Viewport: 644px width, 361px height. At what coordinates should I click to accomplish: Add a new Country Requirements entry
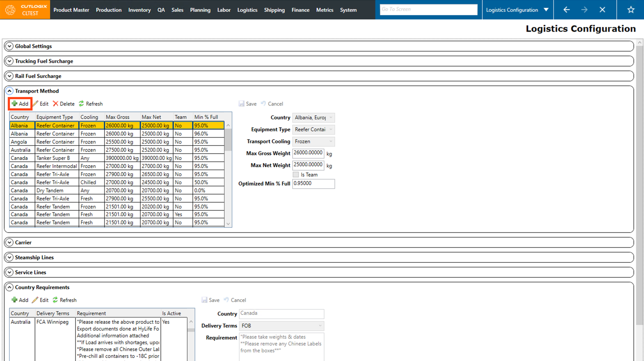click(x=20, y=300)
